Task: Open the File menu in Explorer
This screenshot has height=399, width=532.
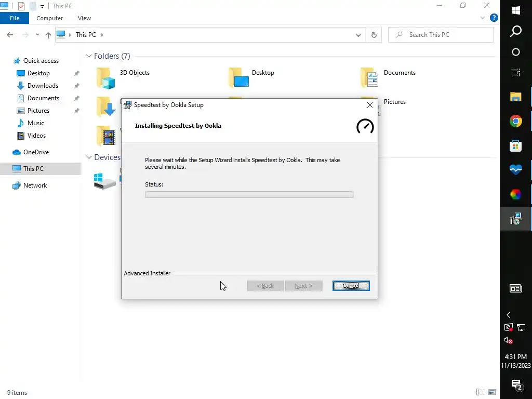Action: coord(15,18)
